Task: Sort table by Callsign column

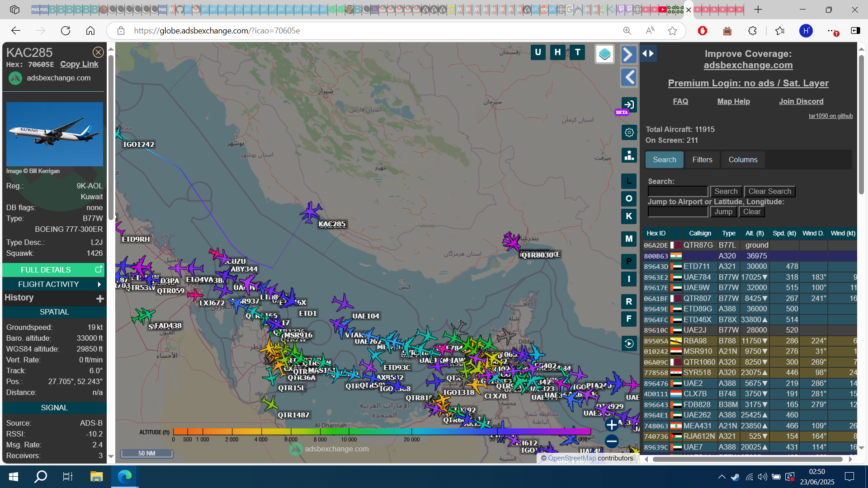Action: 700,234
